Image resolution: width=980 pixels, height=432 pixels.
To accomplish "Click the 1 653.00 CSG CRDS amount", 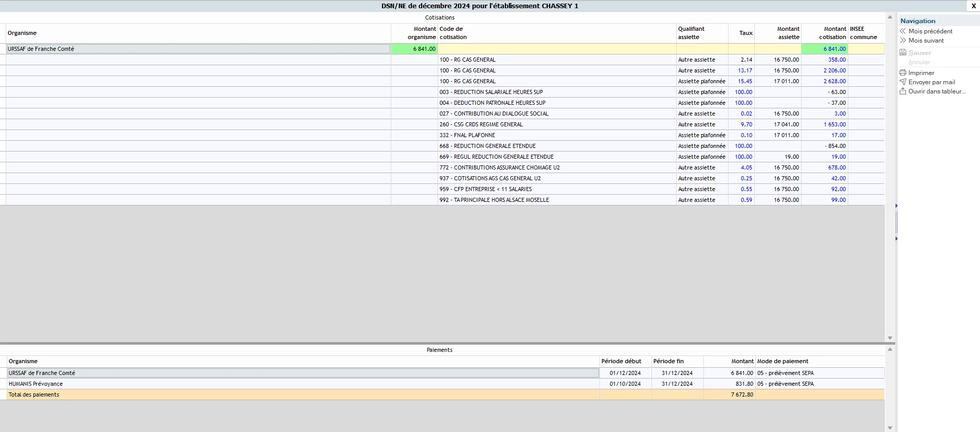I will (x=825, y=124).
